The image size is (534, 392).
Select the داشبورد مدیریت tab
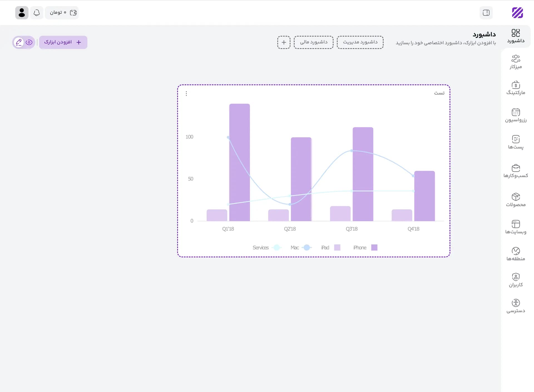pyautogui.click(x=360, y=42)
